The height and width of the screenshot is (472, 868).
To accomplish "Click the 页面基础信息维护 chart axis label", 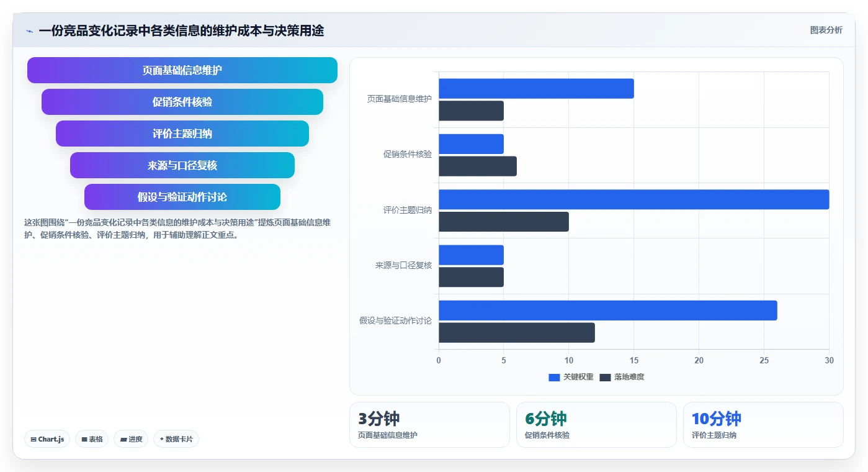I will coord(399,99).
